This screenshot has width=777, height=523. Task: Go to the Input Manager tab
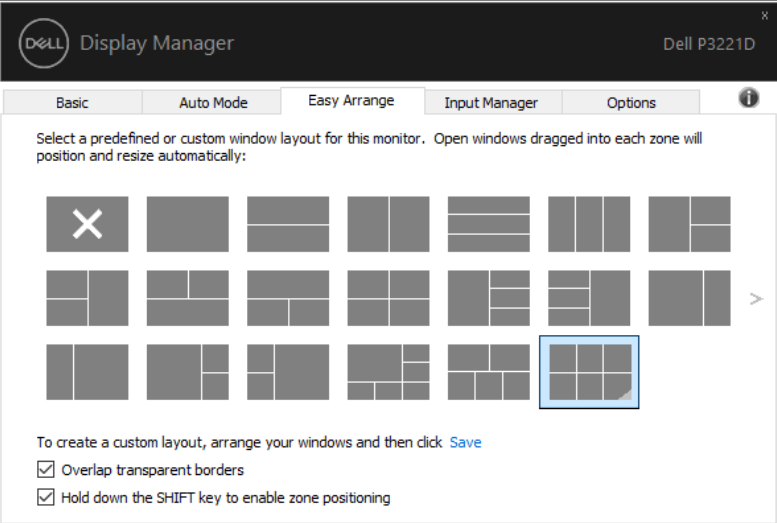coord(491,103)
